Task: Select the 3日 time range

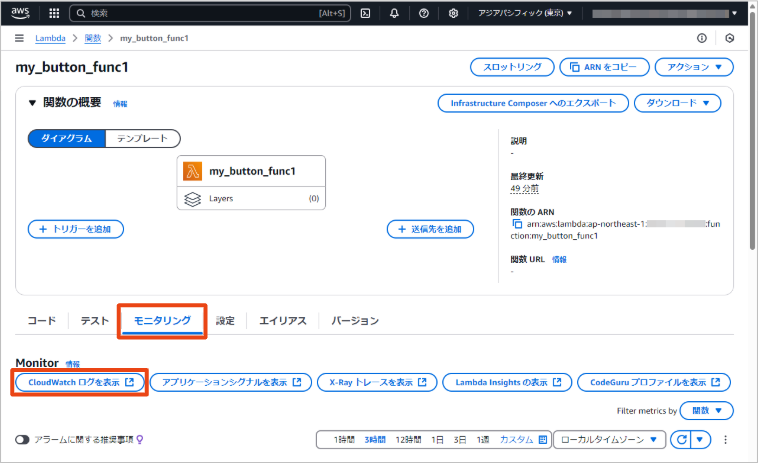Action: pos(460,439)
